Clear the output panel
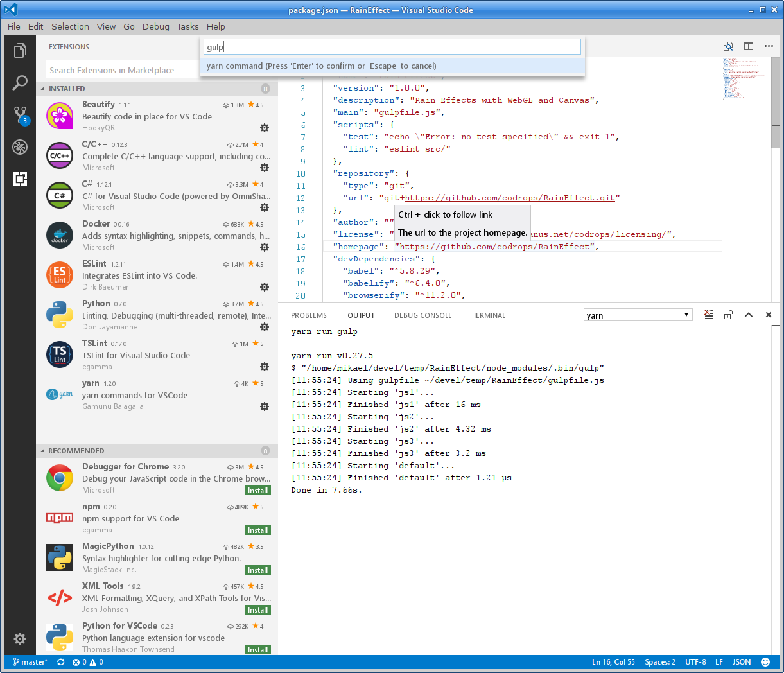The width and height of the screenshot is (784, 673). (708, 315)
